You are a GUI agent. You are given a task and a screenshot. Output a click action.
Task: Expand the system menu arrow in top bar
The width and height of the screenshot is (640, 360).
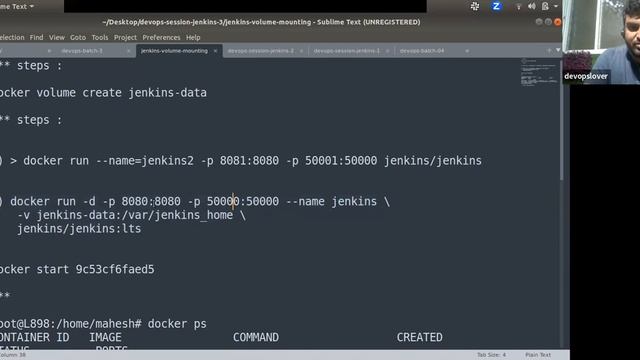(x=556, y=6)
